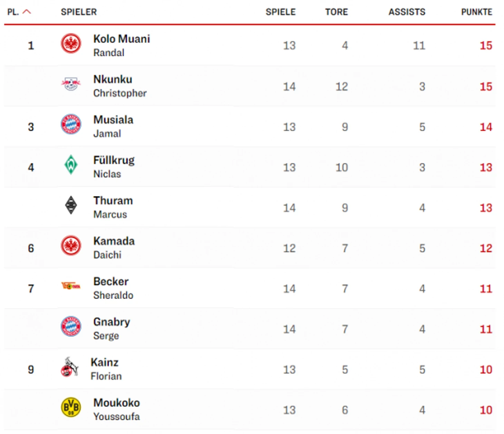Click 1. FC Köln logo beside Kainz

(x=69, y=367)
